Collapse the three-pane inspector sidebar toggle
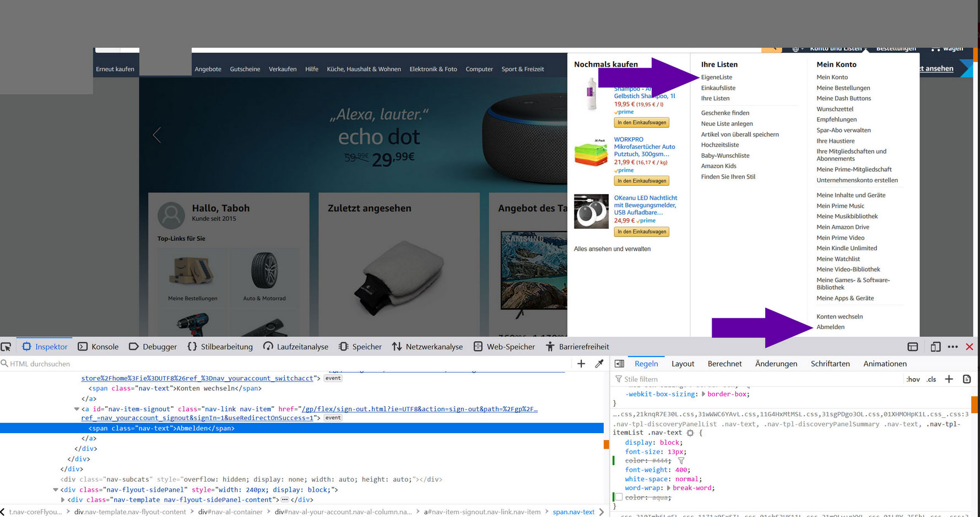 [x=620, y=364]
